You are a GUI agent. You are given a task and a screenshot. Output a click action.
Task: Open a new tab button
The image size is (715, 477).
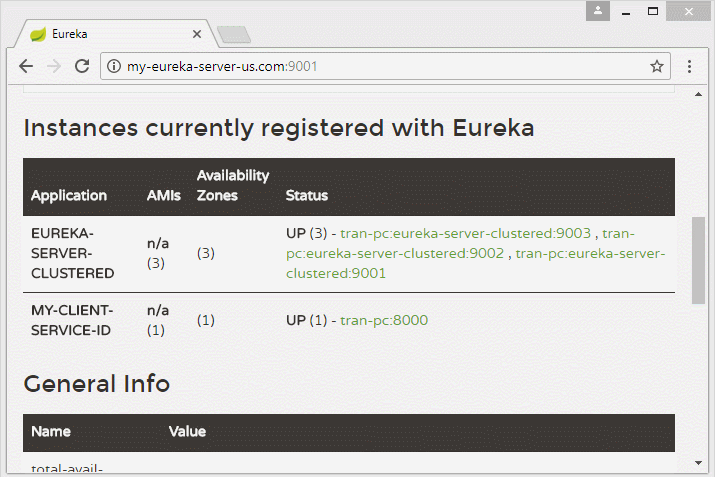coord(233,35)
